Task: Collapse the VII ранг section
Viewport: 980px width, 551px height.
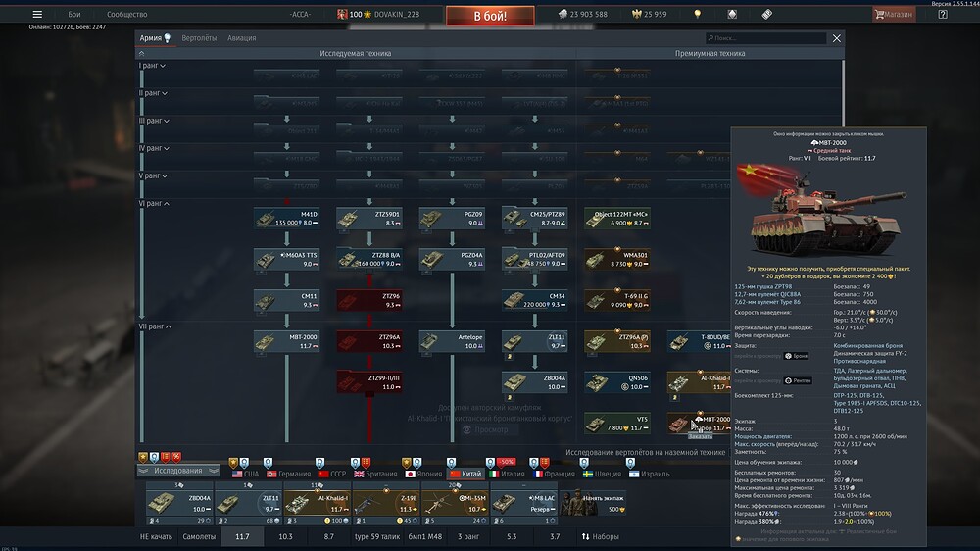Action: [155, 326]
